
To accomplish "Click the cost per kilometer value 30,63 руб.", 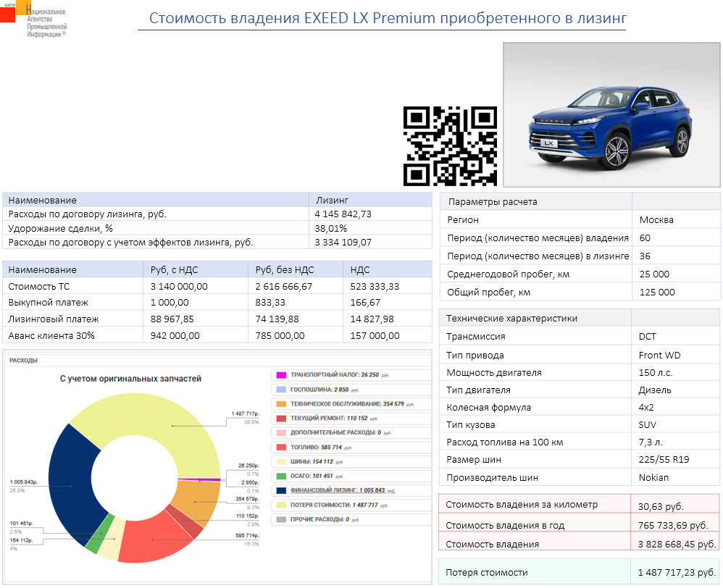I will click(660, 506).
